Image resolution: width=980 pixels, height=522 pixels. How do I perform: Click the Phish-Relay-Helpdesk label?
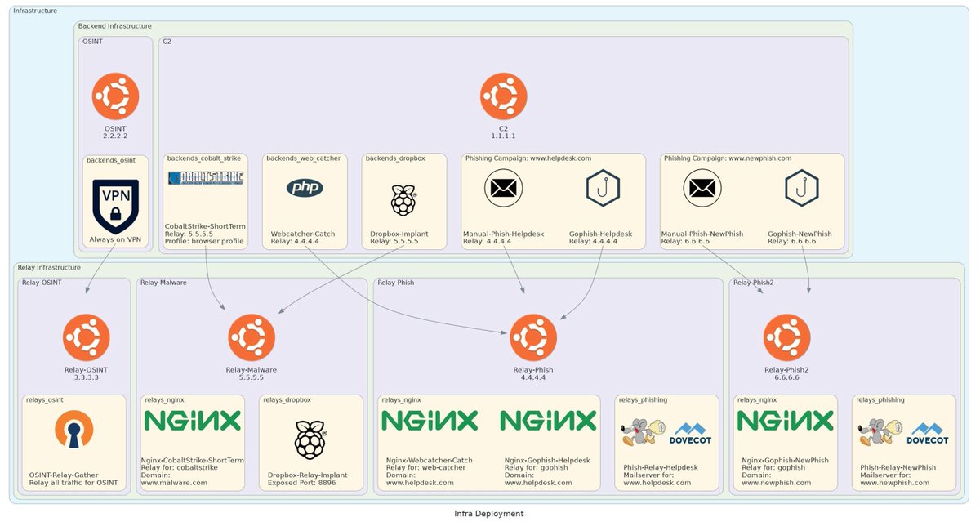click(661, 467)
